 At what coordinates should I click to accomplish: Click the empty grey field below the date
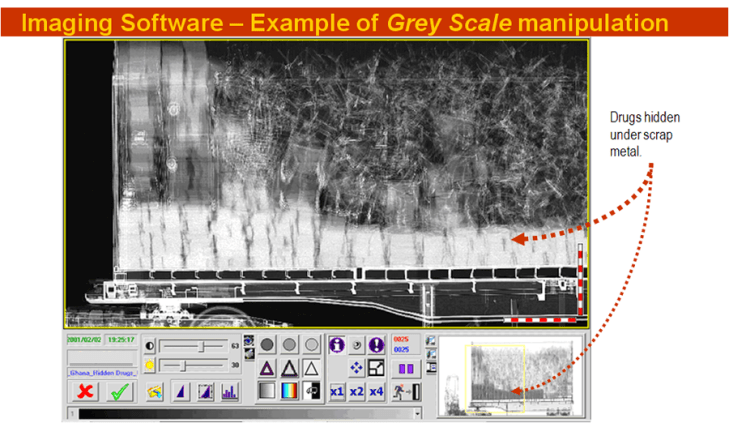[x=102, y=358]
